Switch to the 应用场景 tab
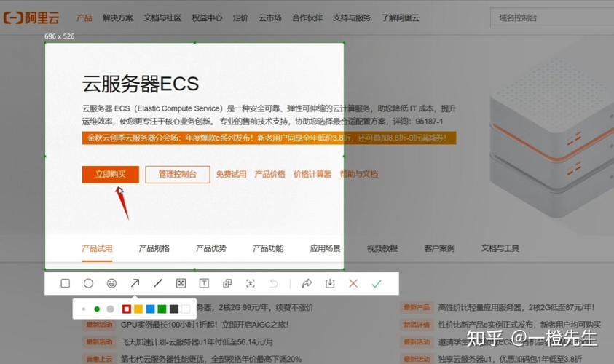614x364 pixels. click(x=326, y=248)
